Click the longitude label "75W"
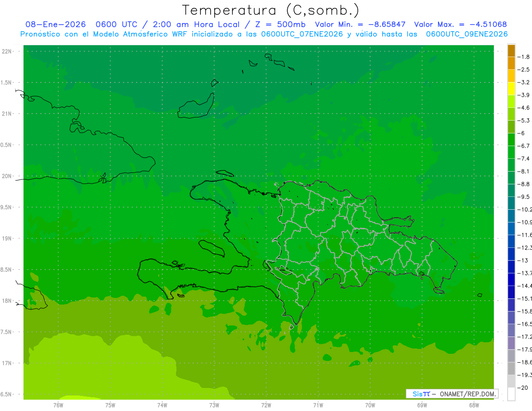 [x=110, y=405]
